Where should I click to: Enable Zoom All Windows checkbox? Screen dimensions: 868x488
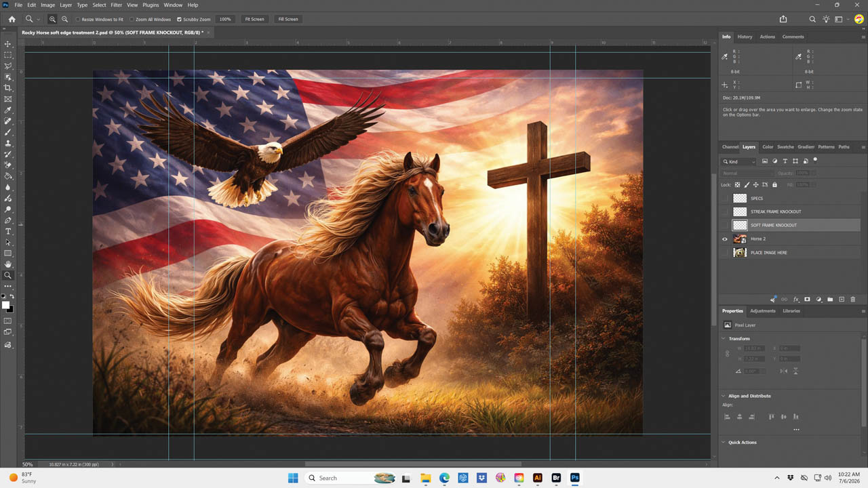tap(132, 19)
